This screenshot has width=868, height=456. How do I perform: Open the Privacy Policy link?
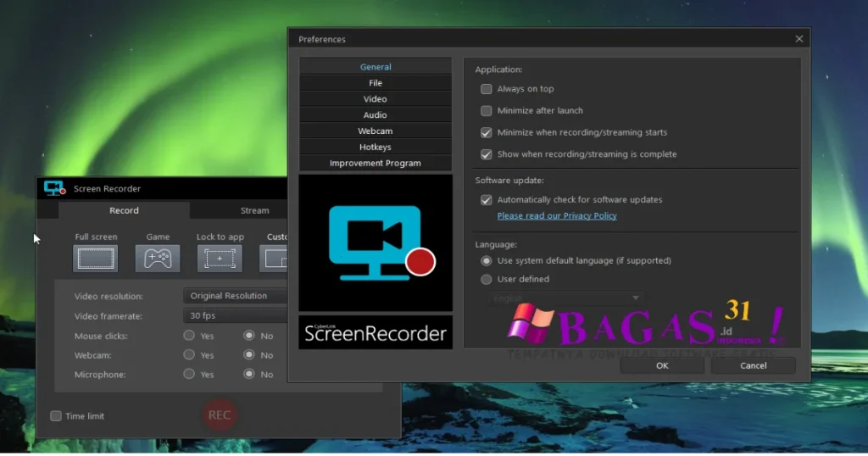(x=557, y=216)
